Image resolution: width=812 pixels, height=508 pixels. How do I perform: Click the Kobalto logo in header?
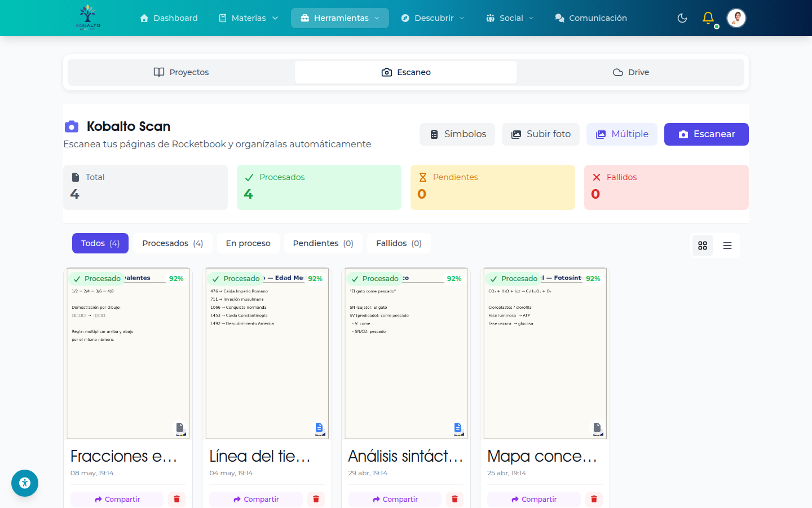point(88,17)
